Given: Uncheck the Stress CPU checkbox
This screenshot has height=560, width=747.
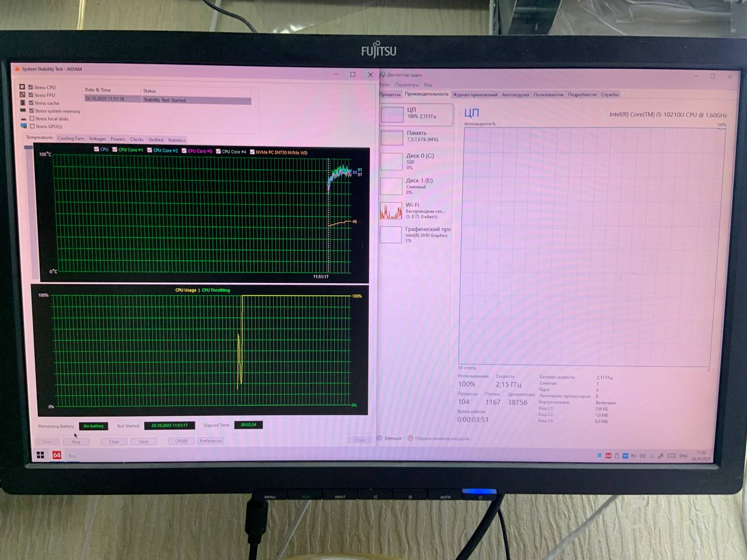Looking at the screenshot, I should point(31,87).
